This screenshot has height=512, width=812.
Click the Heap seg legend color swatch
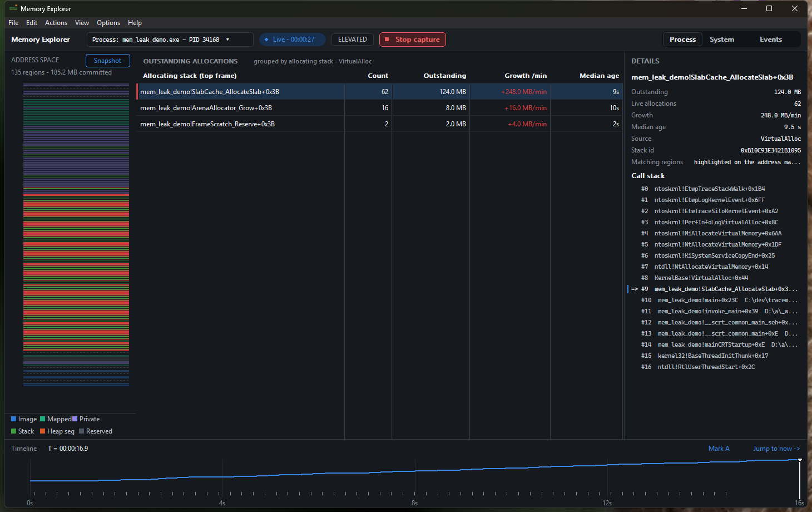(x=43, y=431)
